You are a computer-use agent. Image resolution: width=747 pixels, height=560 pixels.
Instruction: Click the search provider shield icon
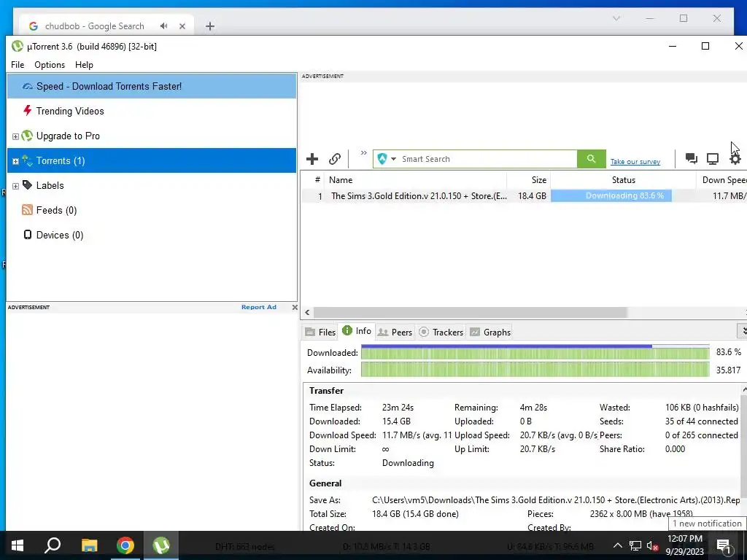coord(382,159)
